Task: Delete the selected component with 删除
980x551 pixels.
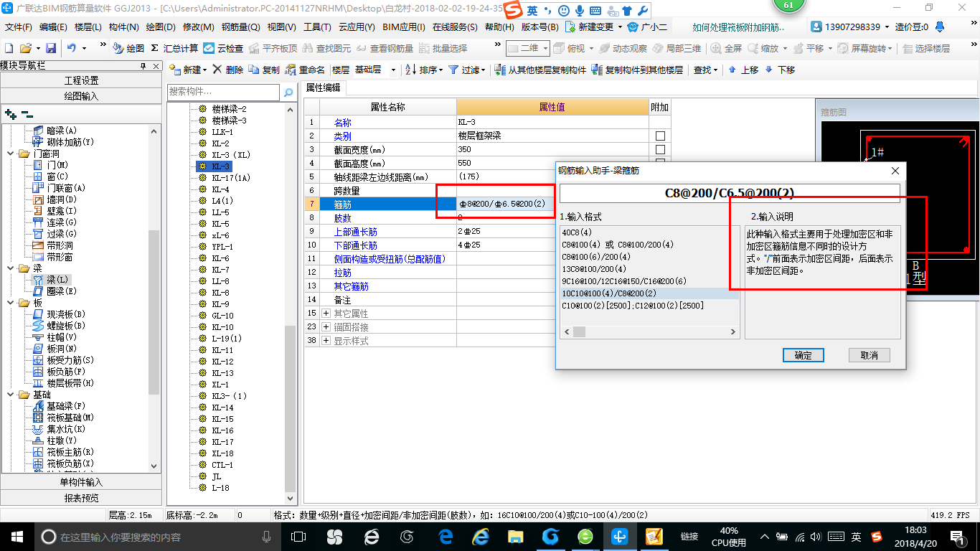Action: click(227, 70)
